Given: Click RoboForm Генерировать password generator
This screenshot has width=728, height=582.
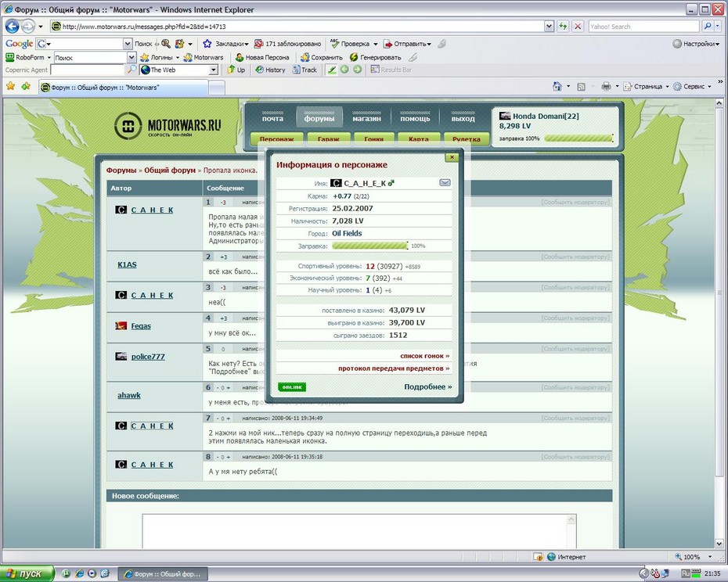Looking at the screenshot, I should pos(375,58).
